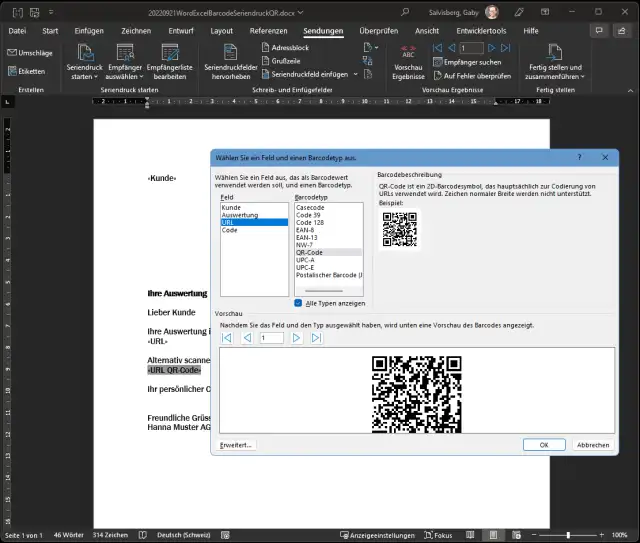Click the Erweitert button
This screenshot has height=543, width=640.
pyautogui.click(x=237, y=445)
